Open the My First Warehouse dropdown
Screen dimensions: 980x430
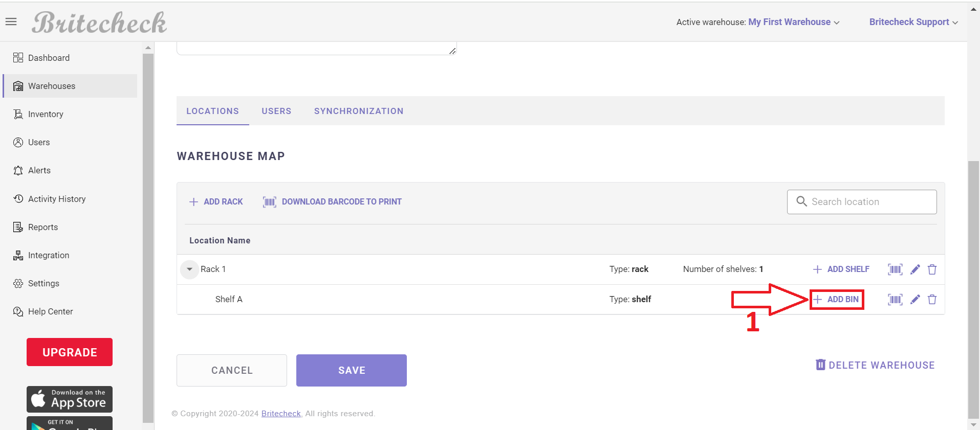(794, 22)
